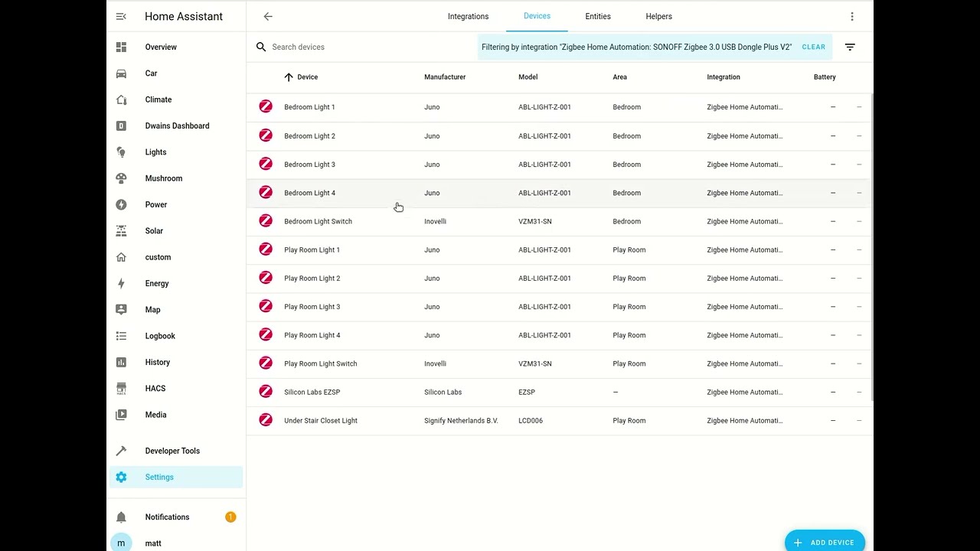Click the Search devices field
The height and width of the screenshot is (551, 980).
pyautogui.click(x=367, y=47)
